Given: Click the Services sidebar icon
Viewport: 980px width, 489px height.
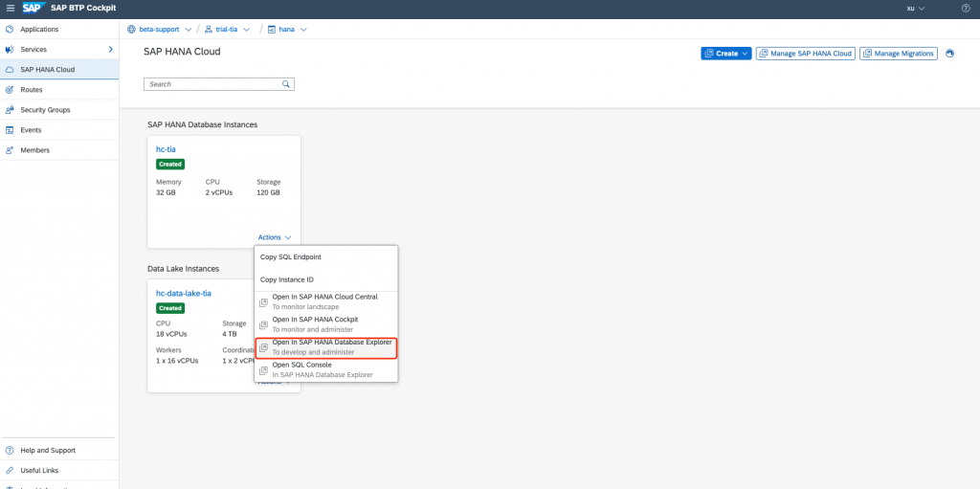Looking at the screenshot, I should point(10,50).
